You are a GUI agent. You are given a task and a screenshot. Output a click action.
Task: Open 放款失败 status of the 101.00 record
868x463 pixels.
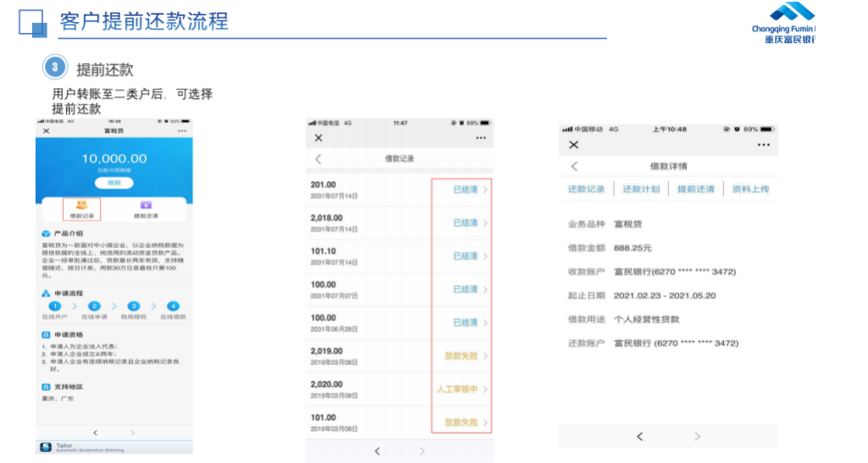click(x=462, y=422)
